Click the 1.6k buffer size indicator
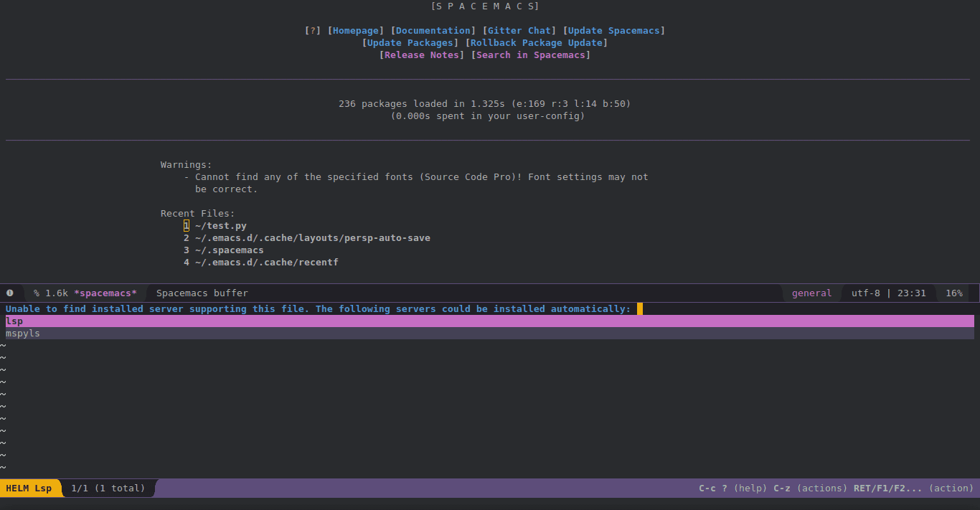Image resolution: width=980 pixels, height=510 pixels. [57, 293]
